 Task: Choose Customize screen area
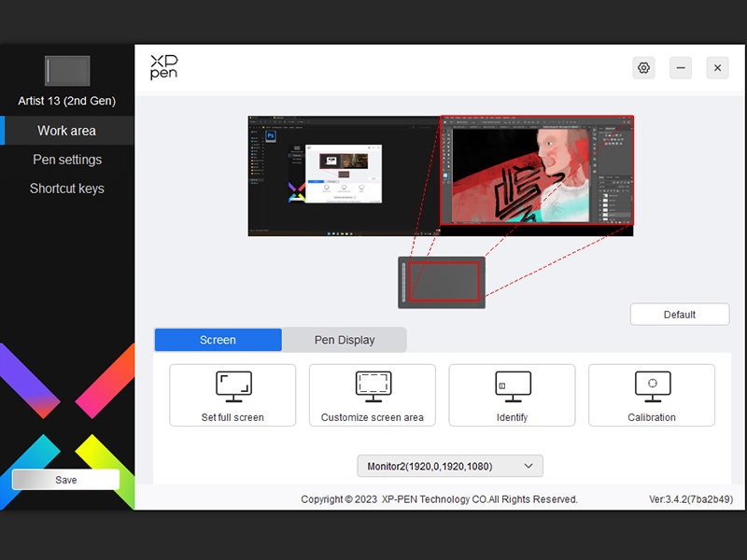pyautogui.click(x=372, y=395)
